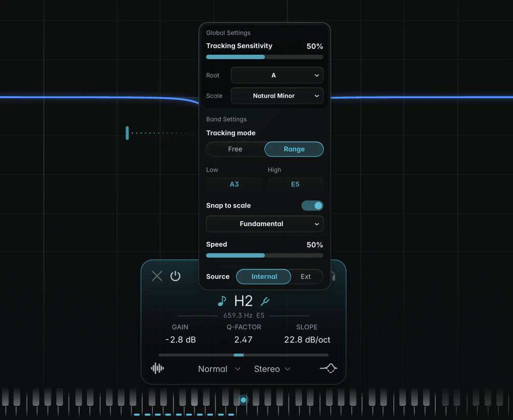Click the gain value -2.8 dB
Image resolution: width=513 pixels, height=420 pixels.
coord(181,340)
